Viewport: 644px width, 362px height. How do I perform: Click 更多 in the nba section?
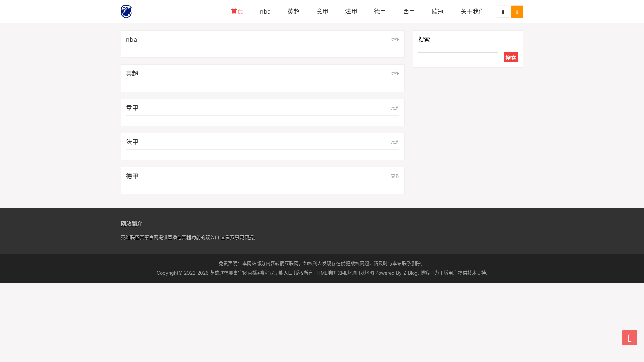[x=395, y=39]
